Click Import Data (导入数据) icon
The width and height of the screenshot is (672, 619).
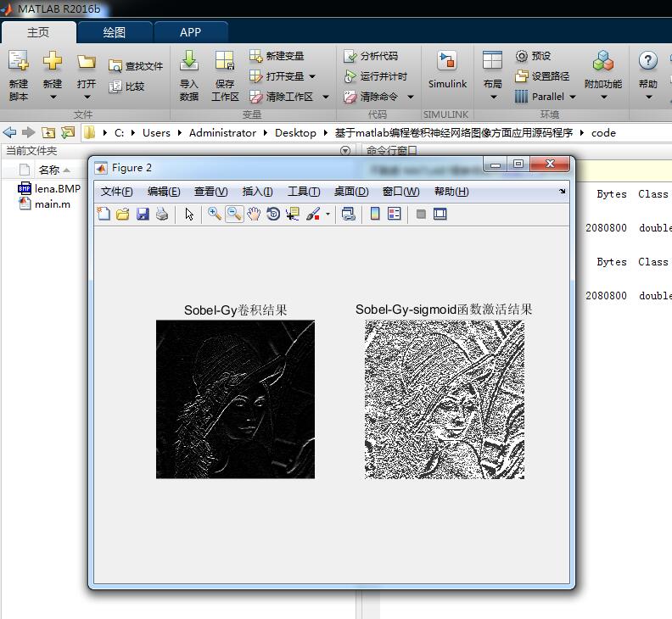[x=188, y=61]
